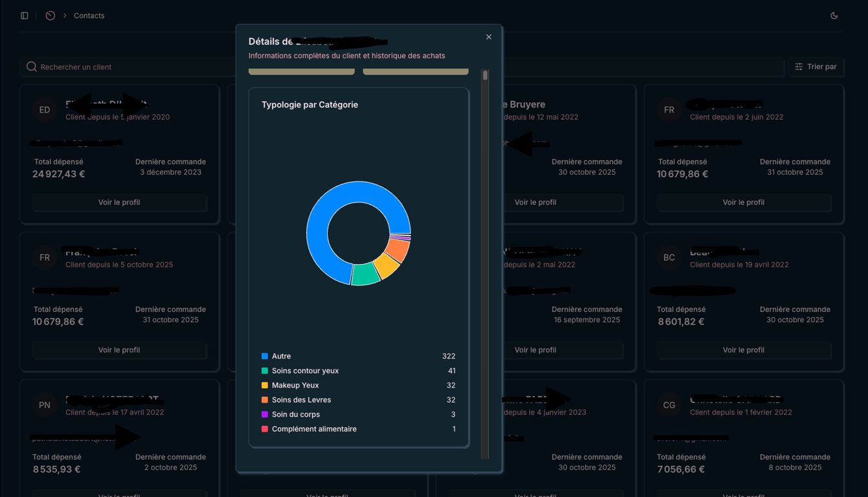Open the Trier par sort menu
Viewport: 868px width, 497px height.
(816, 67)
